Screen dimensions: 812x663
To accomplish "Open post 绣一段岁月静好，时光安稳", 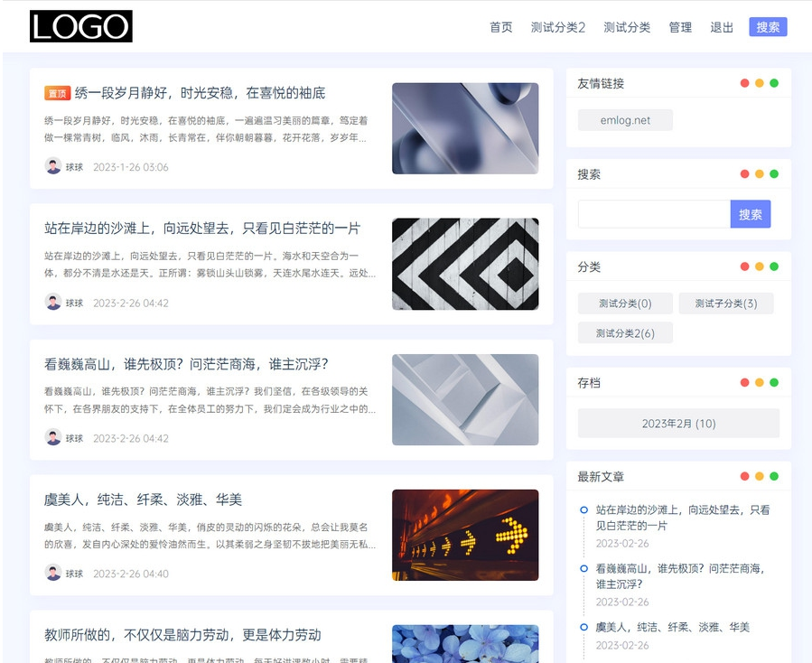I will point(200,93).
